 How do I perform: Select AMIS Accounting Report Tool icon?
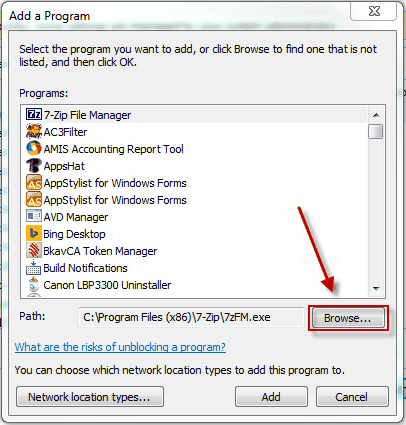[34, 149]
